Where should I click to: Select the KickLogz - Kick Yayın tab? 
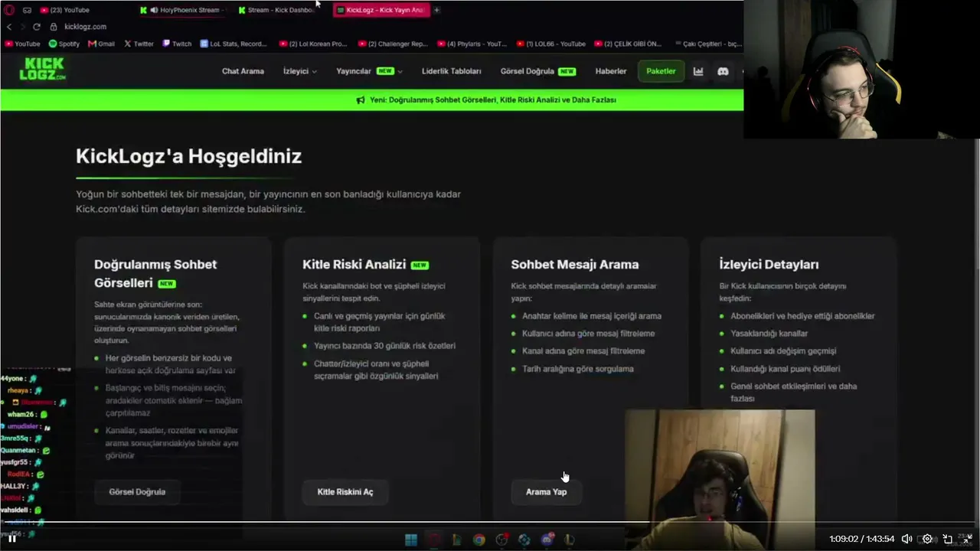tap(381, 10)
